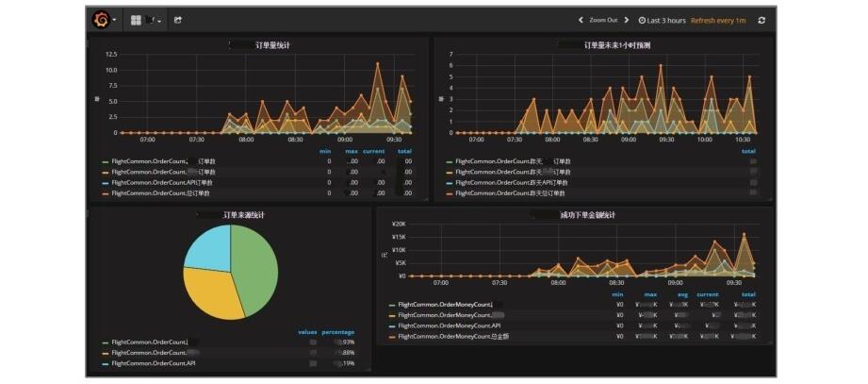Shift time range forward with right arrow
This screenshot has width=868, height=384.
click(626, 20)
